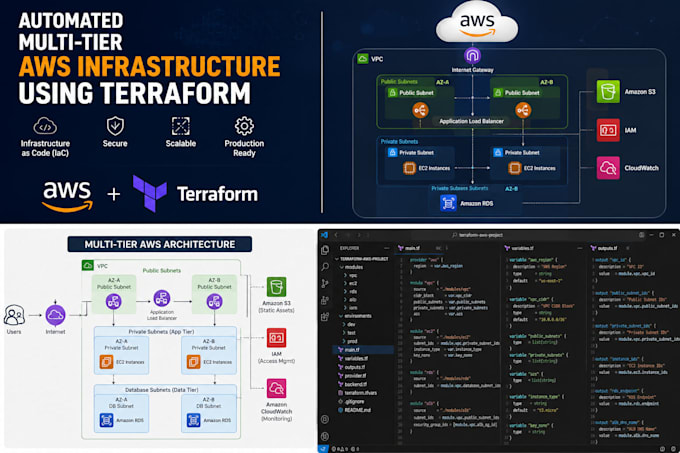Open terraform.tfvars from the Explorer tree
Screen dimensions: 680x453
click(357, 393)
